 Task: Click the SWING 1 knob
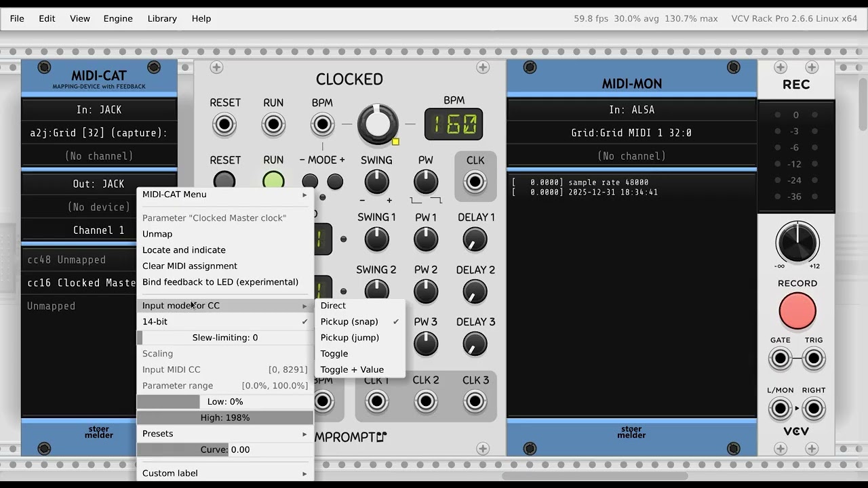(376, 239)
